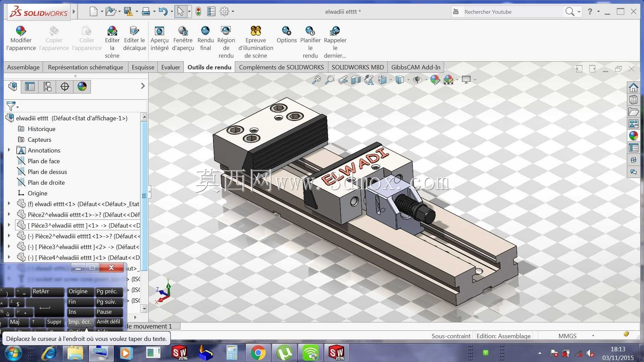
Task: Select the Historique tree item
Action: point(41,129)
